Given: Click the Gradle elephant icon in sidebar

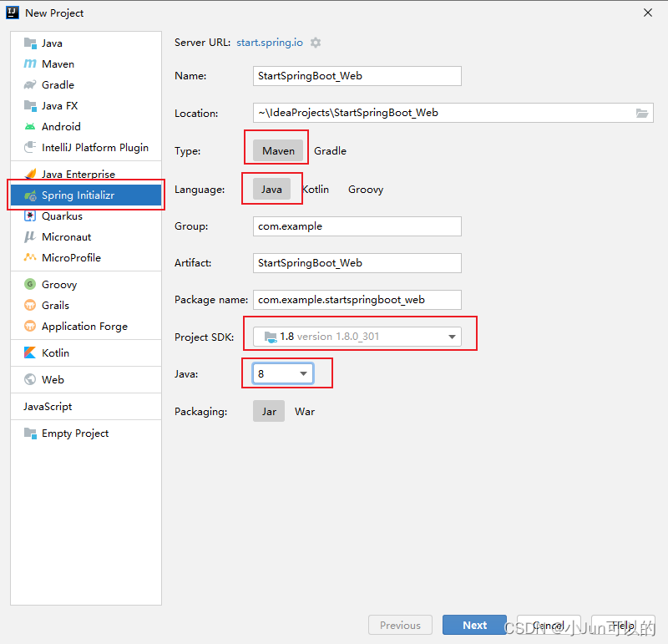Looking at the screenshot, I should (x=30, y=85).
